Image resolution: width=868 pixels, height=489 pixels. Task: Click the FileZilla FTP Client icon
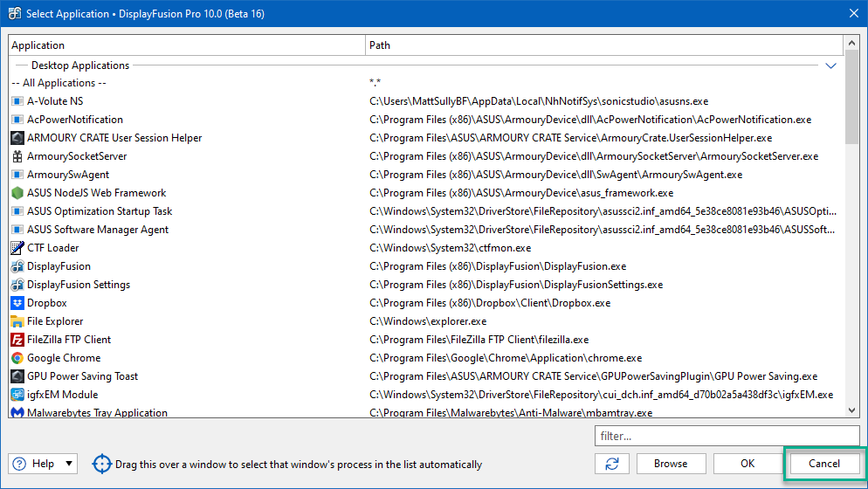pyautogui.click(x=17, y=340)
